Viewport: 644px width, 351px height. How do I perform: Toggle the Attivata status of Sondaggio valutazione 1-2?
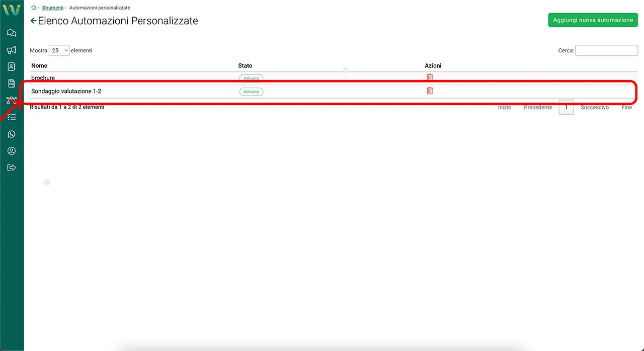click(x=251, y=92)
